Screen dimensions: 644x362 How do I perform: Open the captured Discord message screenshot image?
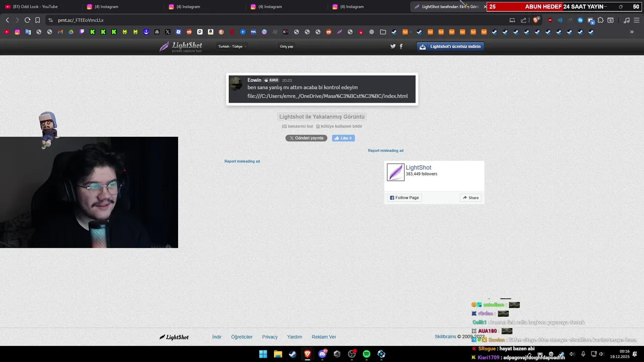tap(322, 89)
